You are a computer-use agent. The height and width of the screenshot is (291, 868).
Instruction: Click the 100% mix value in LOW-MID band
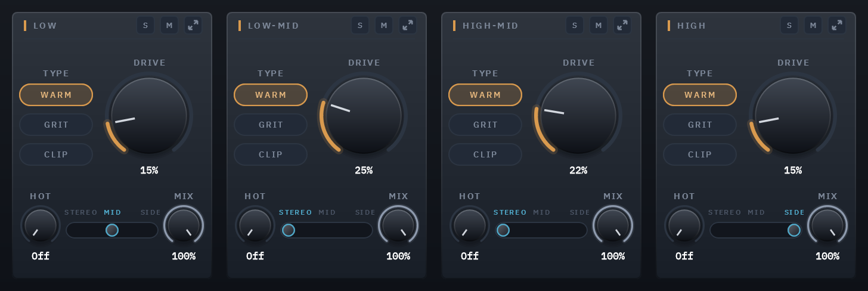pyautogui.click(x=398, y=256)
